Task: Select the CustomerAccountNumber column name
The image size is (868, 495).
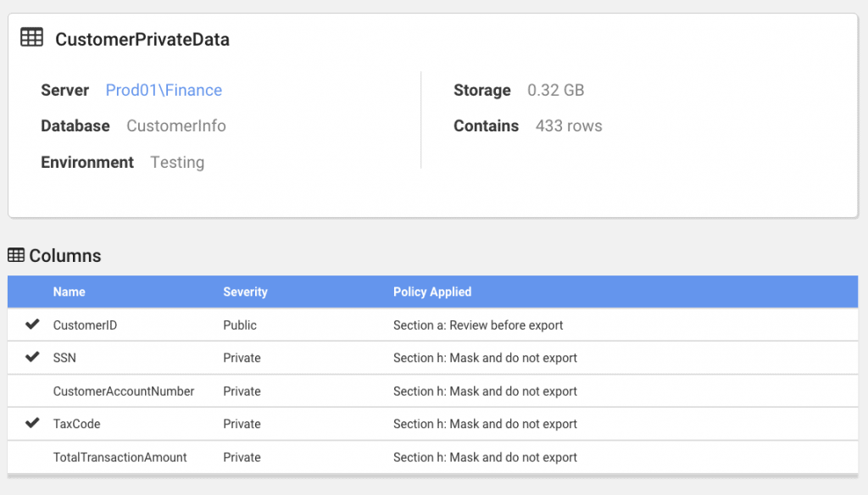Action: (x=124, y=392)
